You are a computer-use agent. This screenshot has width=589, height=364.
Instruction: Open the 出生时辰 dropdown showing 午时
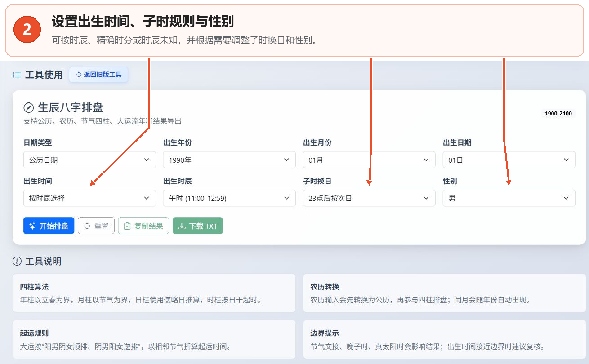tap(229, 198)
